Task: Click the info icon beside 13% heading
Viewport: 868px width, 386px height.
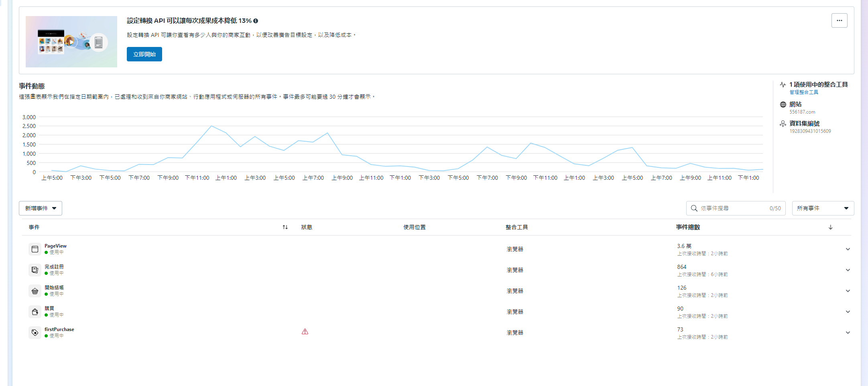Action: (256, 21)
